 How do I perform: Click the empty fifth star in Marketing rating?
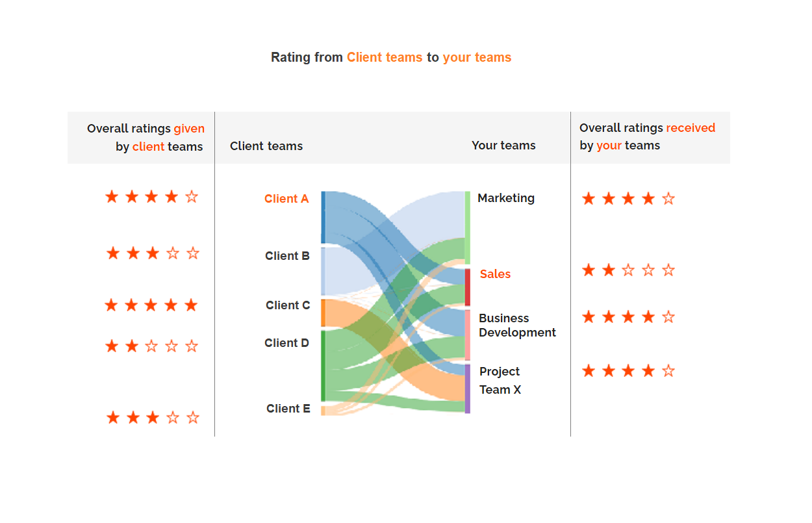(668, 199)
